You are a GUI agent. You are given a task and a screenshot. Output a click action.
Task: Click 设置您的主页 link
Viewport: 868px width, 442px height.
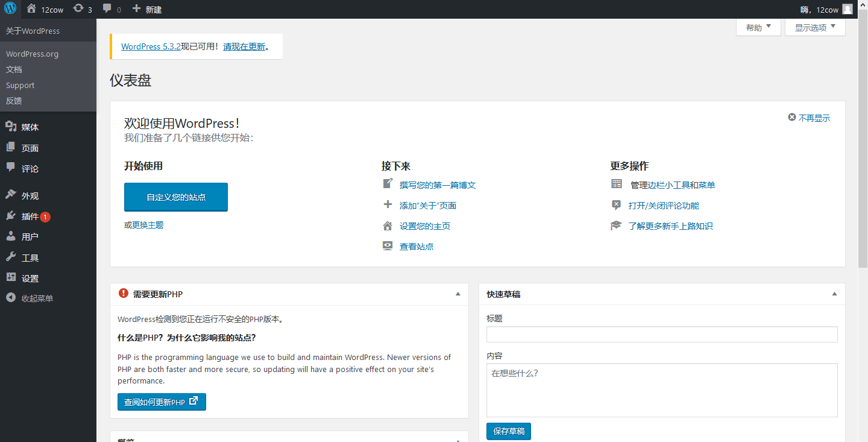click(425, 226)
